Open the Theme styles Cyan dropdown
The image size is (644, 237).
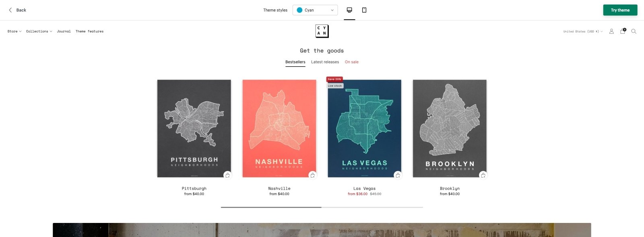[x=315, y=10]
